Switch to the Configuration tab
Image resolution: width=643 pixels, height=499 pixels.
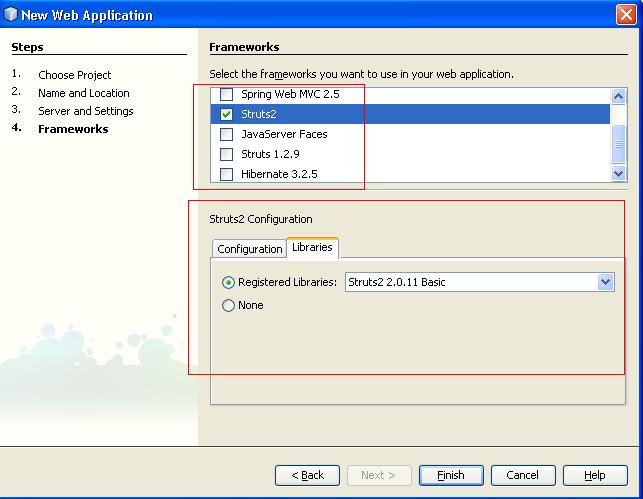[249, 249]
